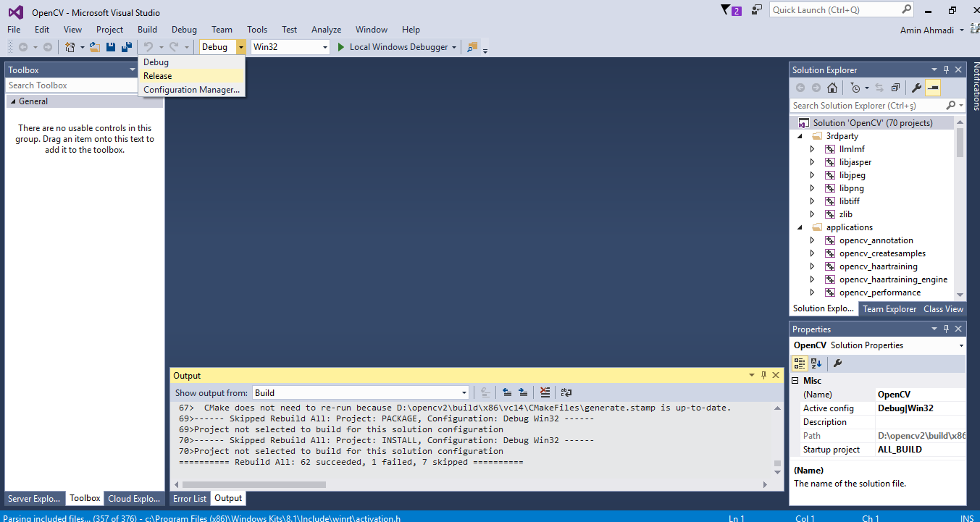This screenshot has width=980, height=522.
Task: Switch to the Server Explorer tab
Action: click(x=34, y=498)
